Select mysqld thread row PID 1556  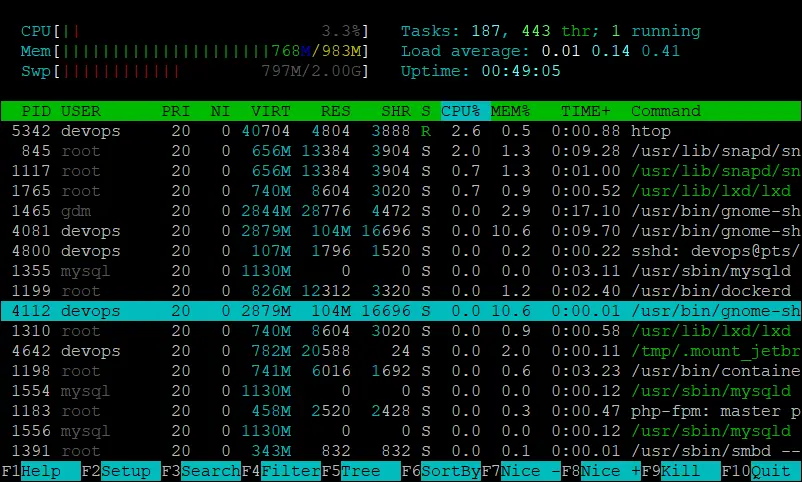click(401, 430)
